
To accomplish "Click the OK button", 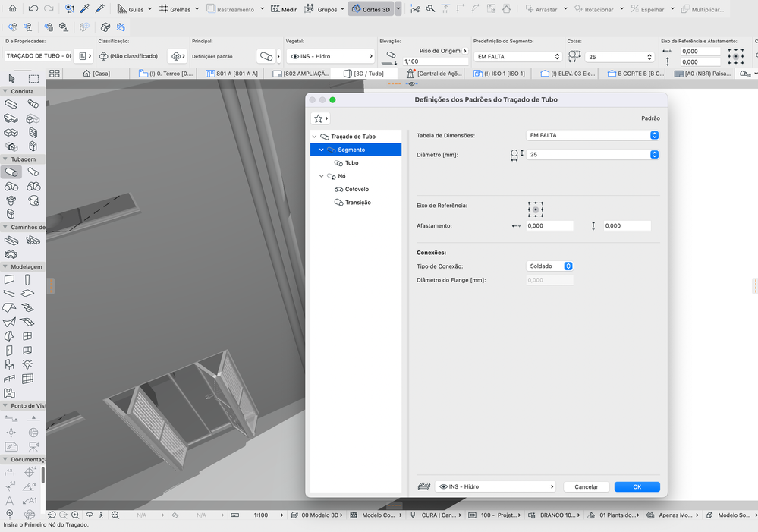I will tap(637, 487).
